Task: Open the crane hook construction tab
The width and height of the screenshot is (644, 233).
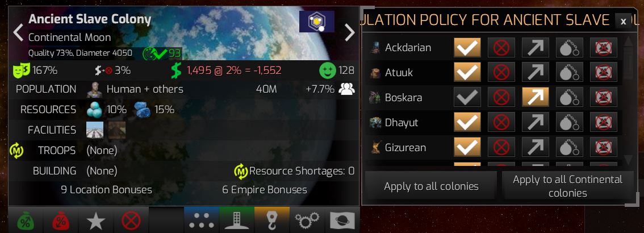Action: point(272,220)
